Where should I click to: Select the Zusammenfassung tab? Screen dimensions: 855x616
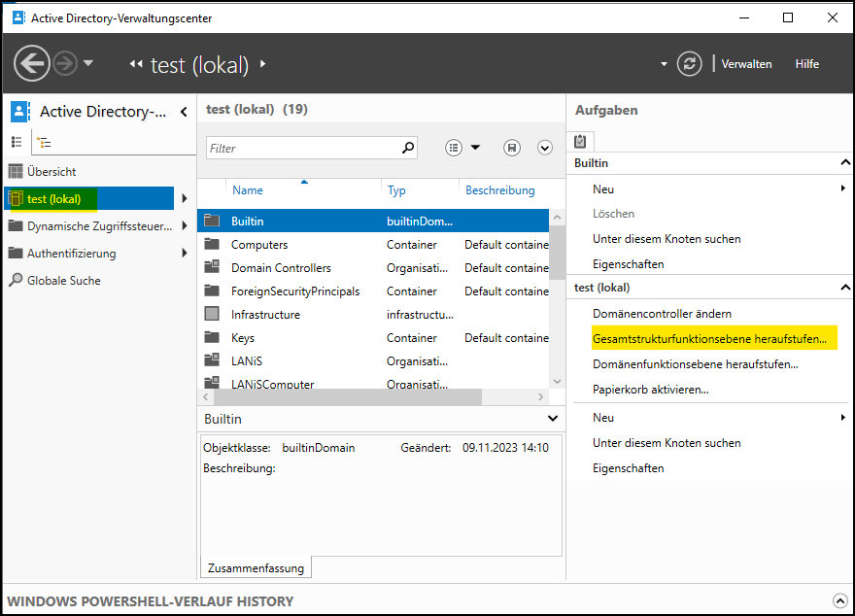tap(256, 568)
